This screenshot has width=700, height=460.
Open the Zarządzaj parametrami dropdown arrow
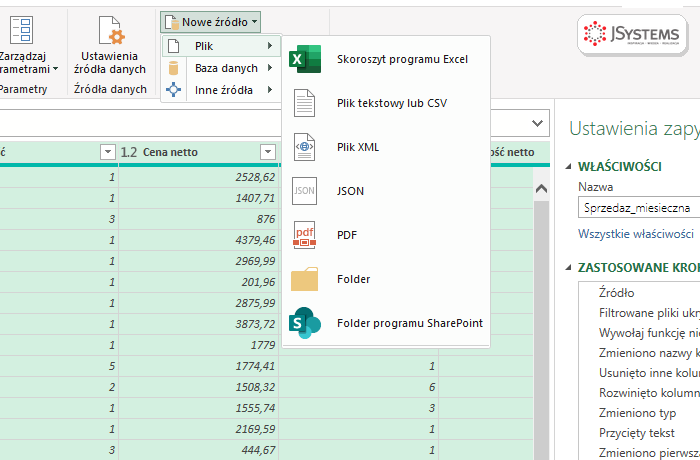(x=55, y=69)
